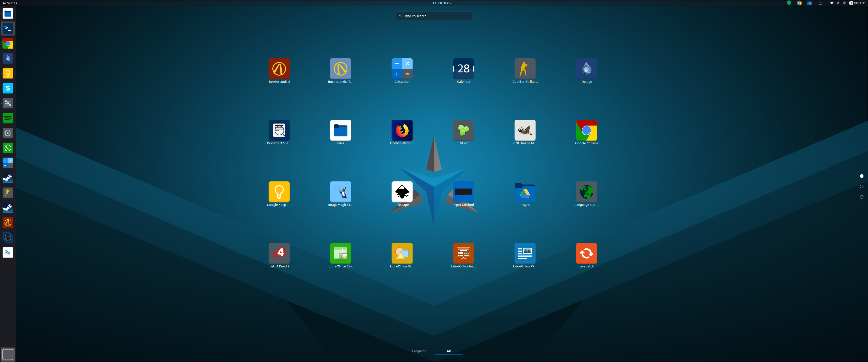
Task: Click the Show Applications button in dock
Action: [8, 354]
